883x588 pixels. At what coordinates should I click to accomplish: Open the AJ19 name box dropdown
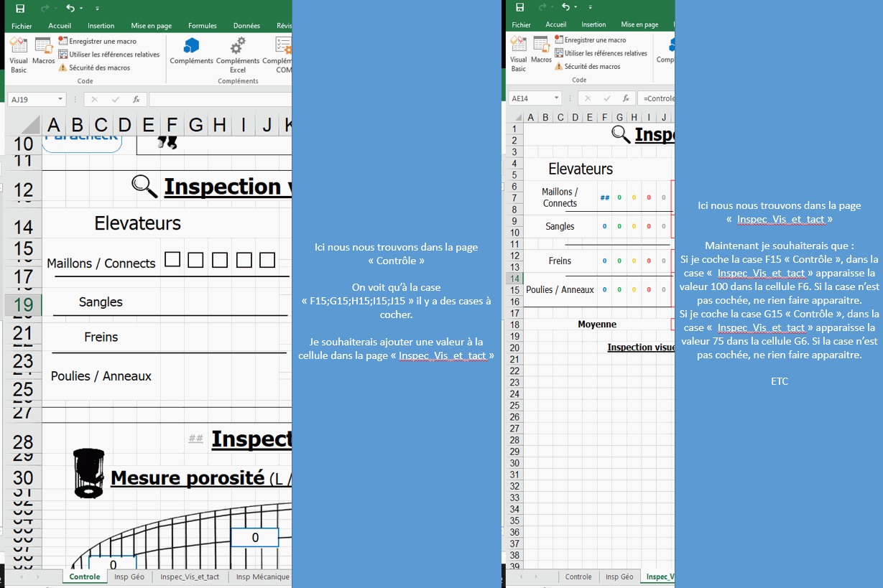click(61, 100)
